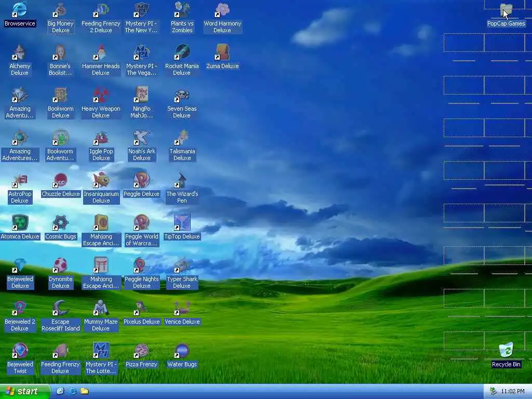Viewport: 532px width, 399px height.
Task: Open Bejeweled Deluxe shortcut
Action: pos(20,274)
